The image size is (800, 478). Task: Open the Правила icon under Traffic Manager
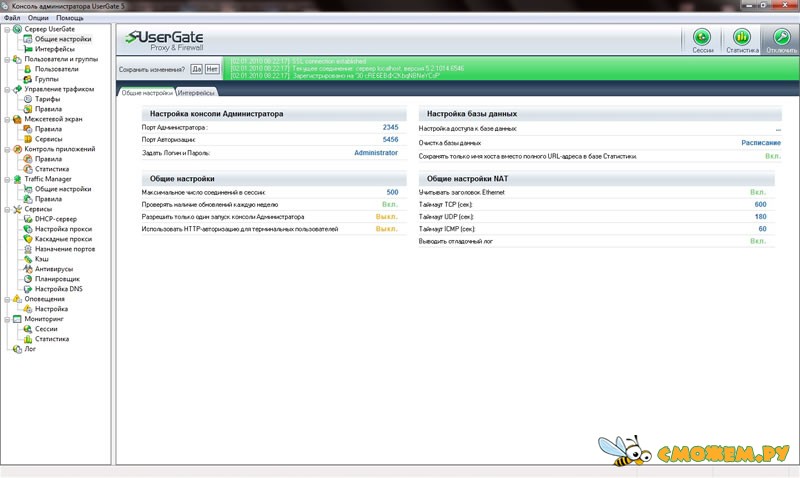click(28, 199)
